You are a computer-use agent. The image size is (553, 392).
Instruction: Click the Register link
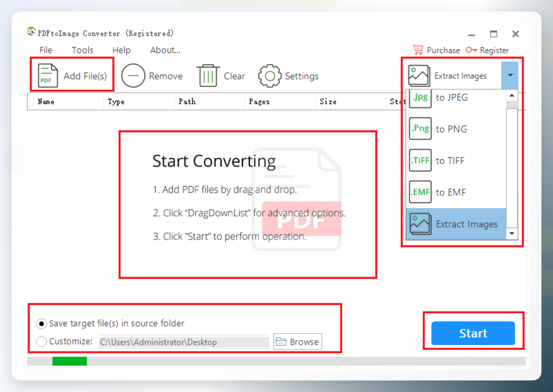[x=494, y=50]
